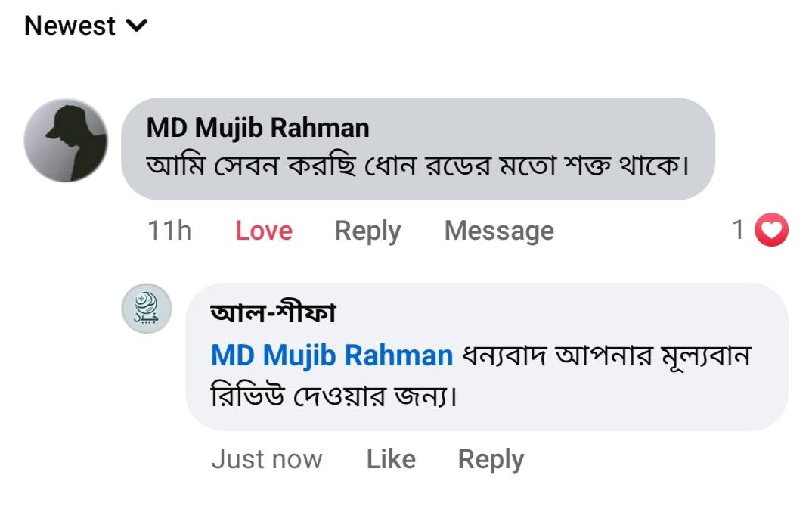
Task: Click the blue MD Mujib Rahman mention
Action: click(x=331, y=355)
